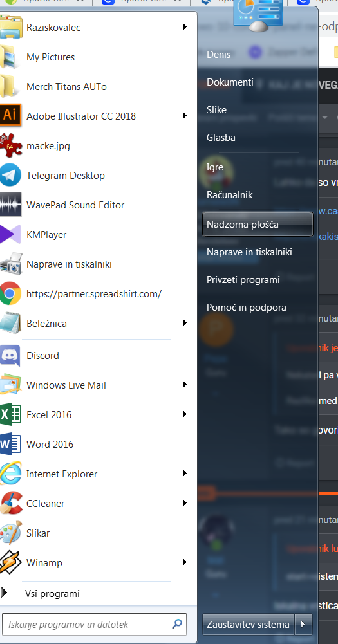Open Dokumenti from the right pane

pos(230,82)
